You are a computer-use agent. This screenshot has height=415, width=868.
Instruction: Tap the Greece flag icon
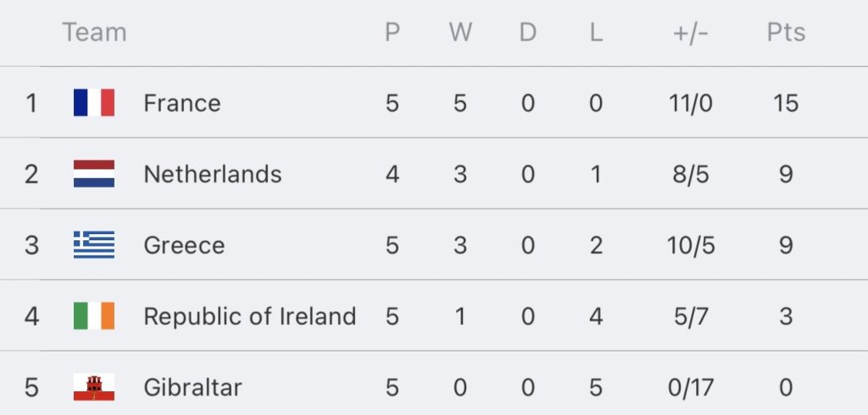pos(94,245)
